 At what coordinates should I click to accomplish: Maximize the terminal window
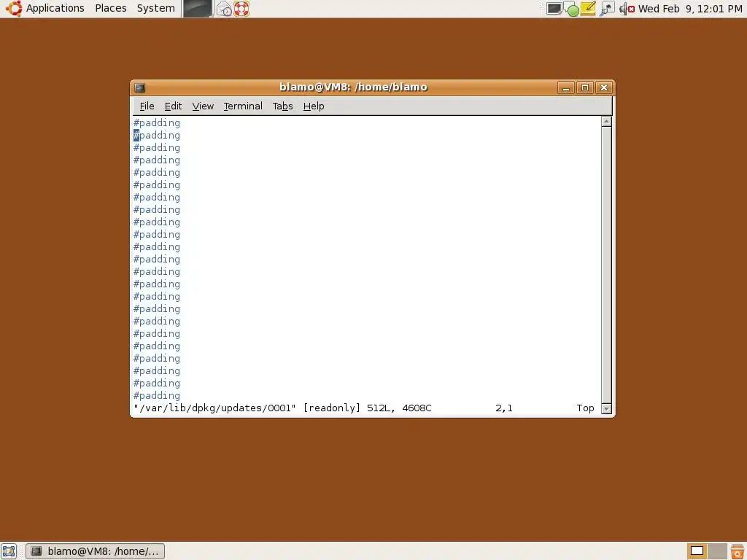584,87
